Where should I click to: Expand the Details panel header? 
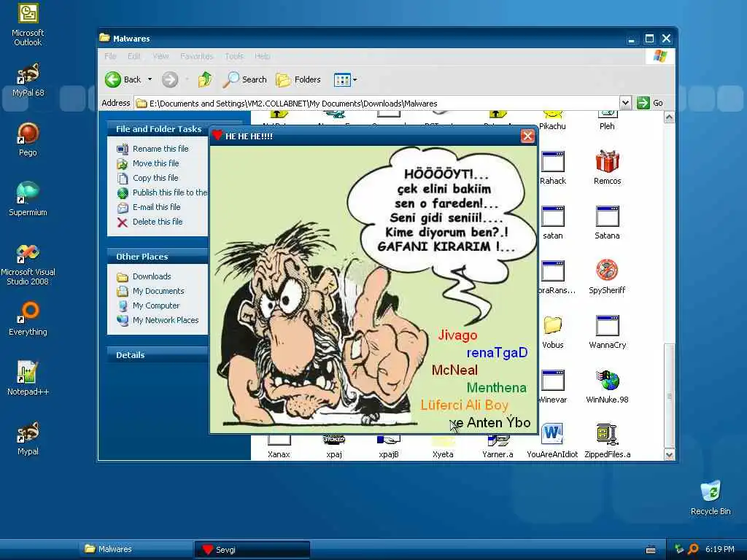[x=158, y=355]
